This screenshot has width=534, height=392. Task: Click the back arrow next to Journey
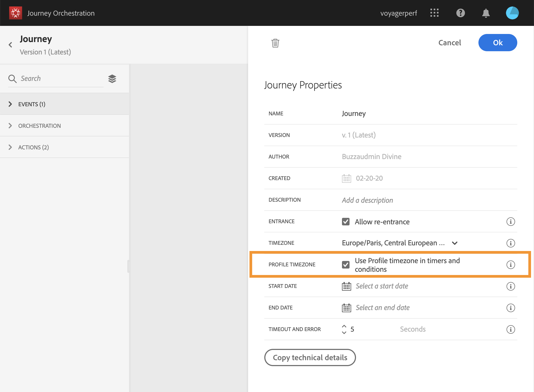click(x=11, y=45)
